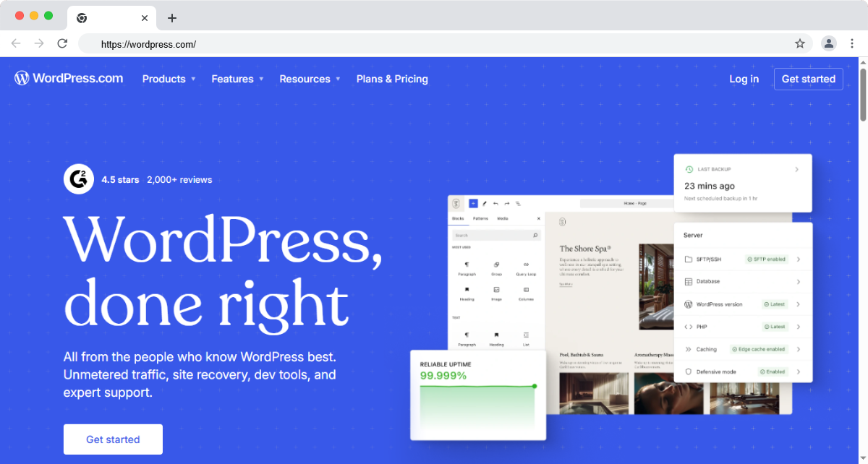
Task: Open the browser three-dot menu
Action: click(x=852, y=43)
